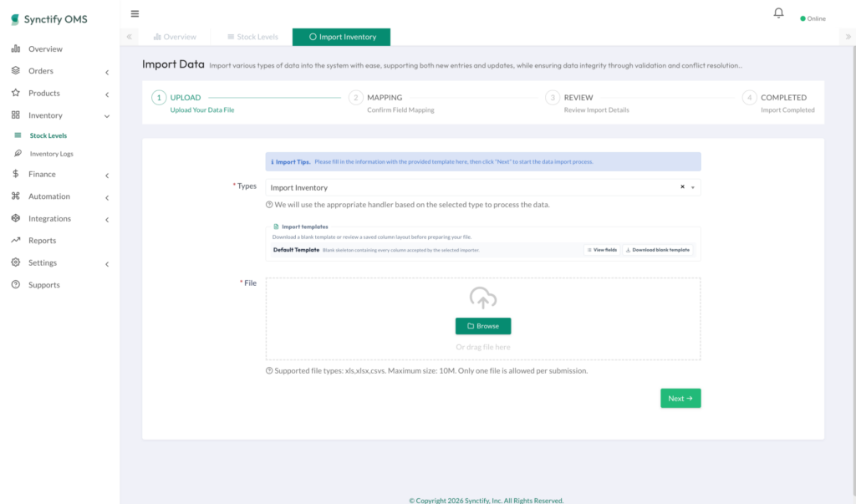The image size is (856, 504).
Task: Toggle the hamburger menu icon
Action: [x=135, y=13]
